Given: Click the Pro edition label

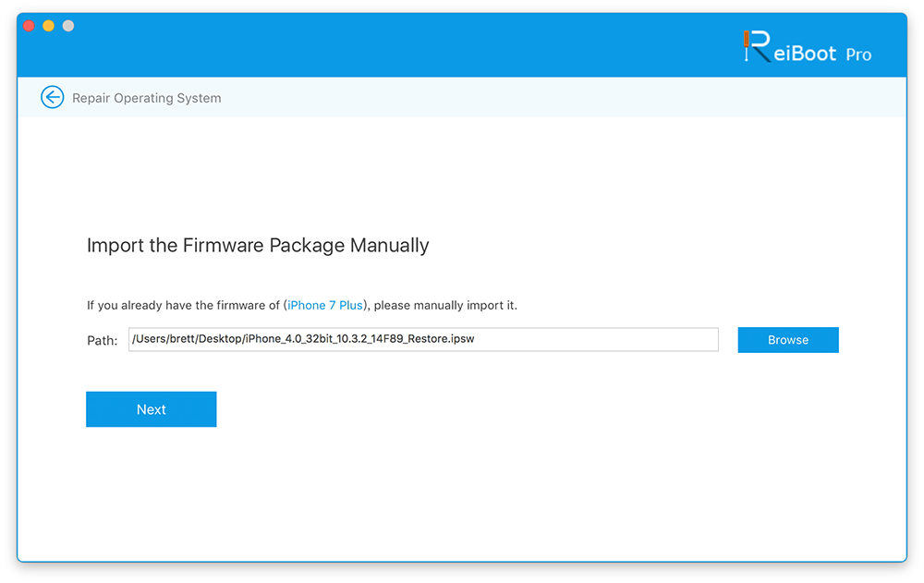Looking at the screenshot, I should (858, 55).
